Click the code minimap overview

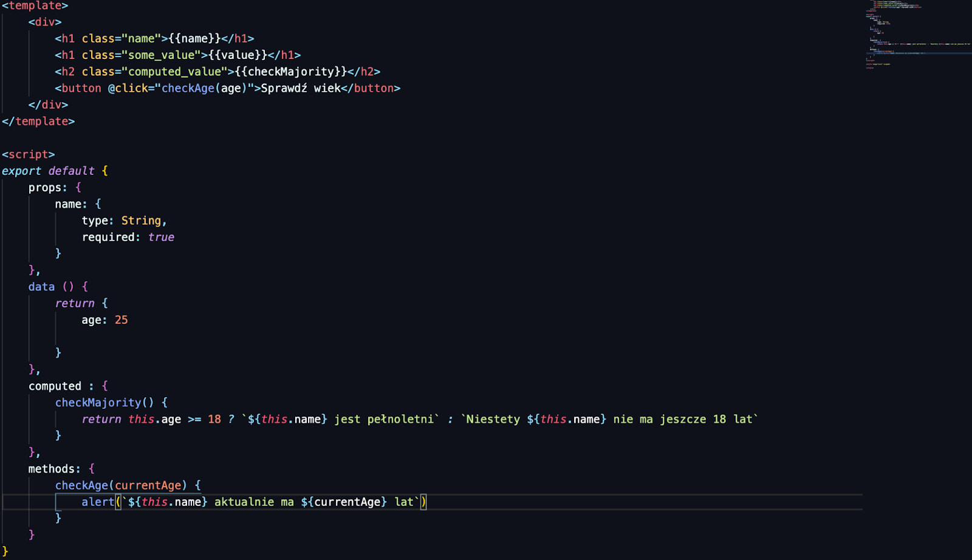pyautogui.click(x=917, y=35)
